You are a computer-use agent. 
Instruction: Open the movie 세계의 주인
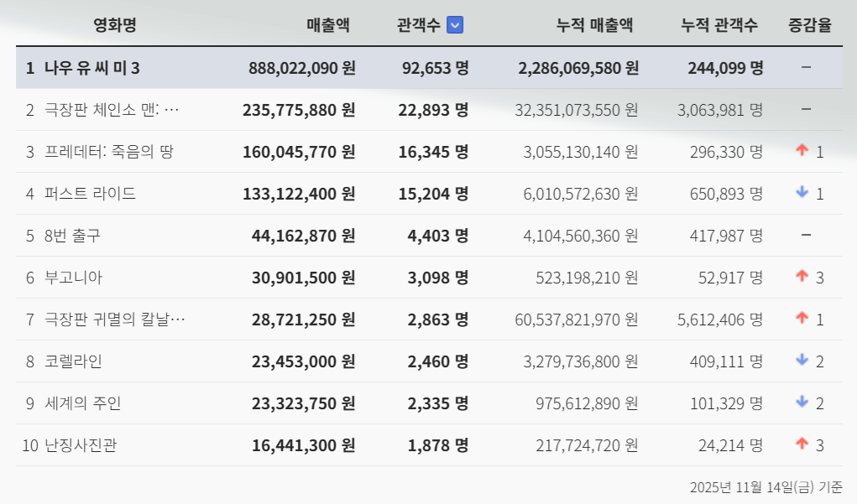pos(82,403)
